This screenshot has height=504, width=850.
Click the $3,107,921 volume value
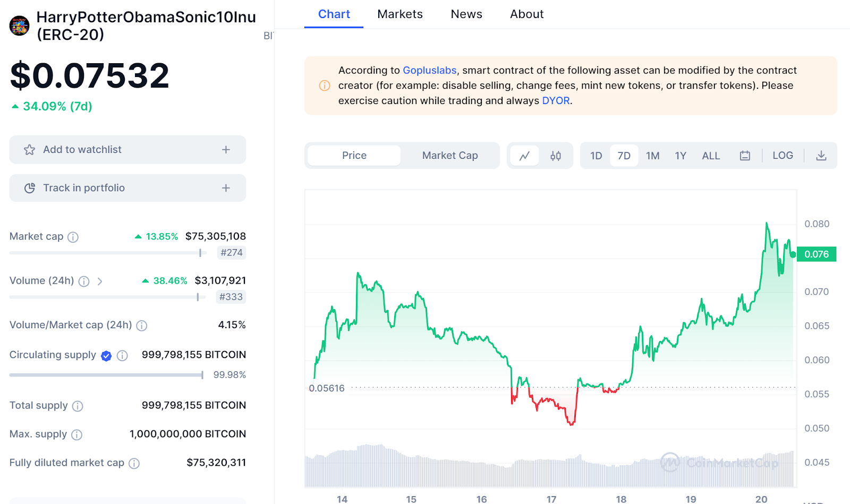tap(220, 280)
